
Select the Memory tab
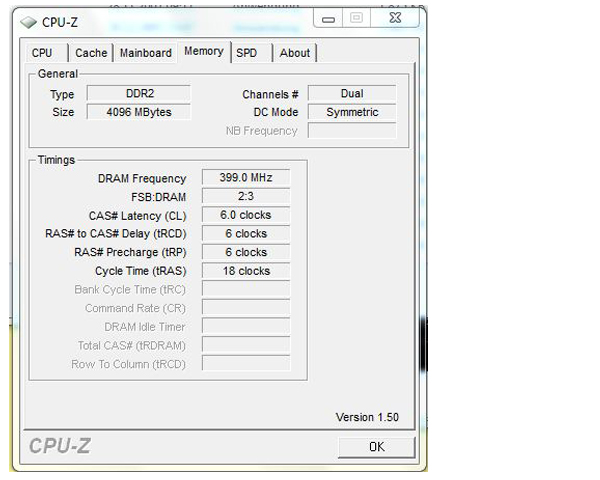[204, 51]
